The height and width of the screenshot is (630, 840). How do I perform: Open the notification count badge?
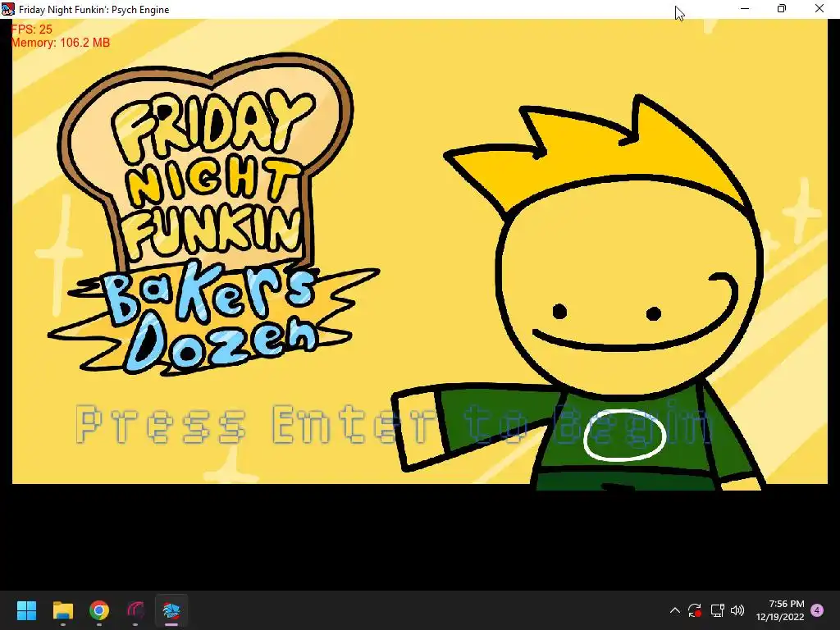point(817,610)
